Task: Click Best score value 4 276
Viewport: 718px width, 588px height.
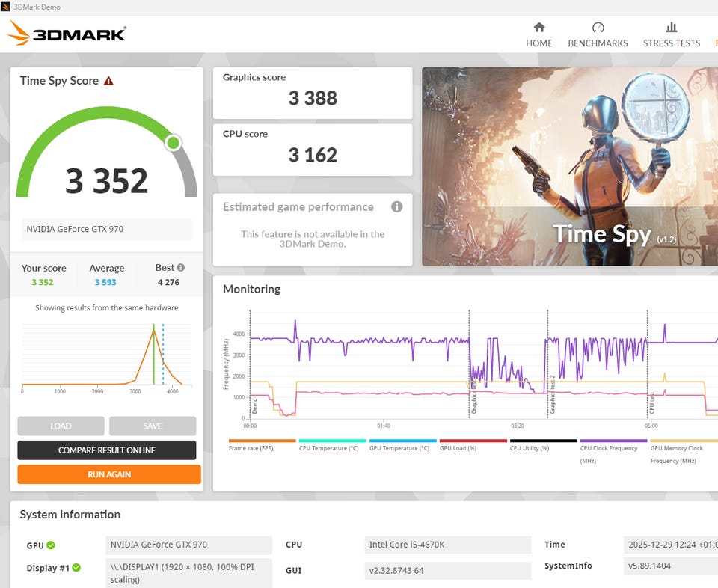Action: tap(168, 282)
